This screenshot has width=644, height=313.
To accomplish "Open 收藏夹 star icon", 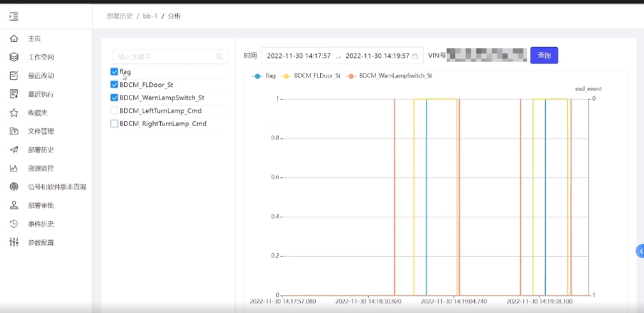I will click(x=14, y=113).
